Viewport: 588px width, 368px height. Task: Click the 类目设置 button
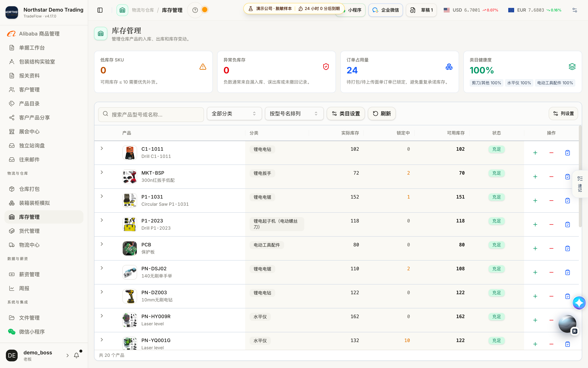click(x=345, y=114)
